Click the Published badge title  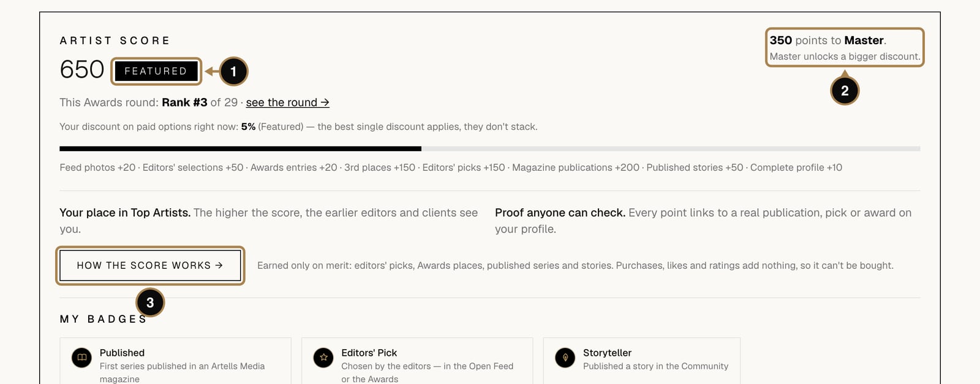(122, 353)
